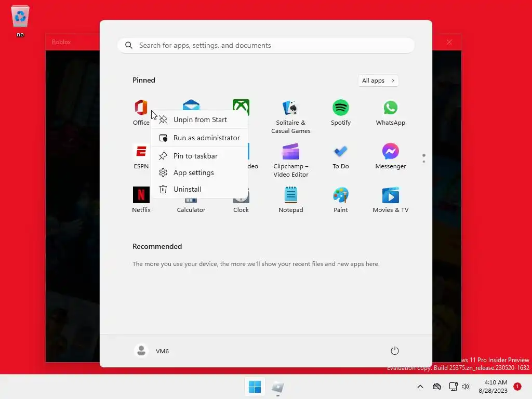Show hidden tray icons chevron
532x399 pixels.
click(420, 387)
